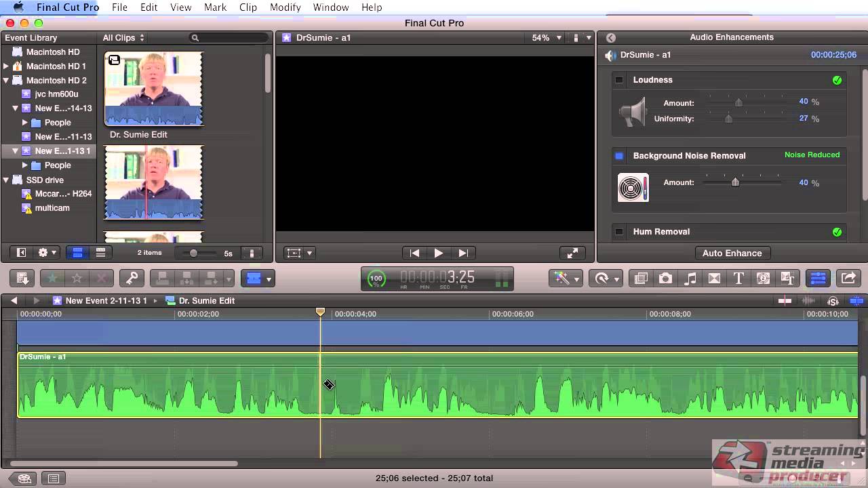
Task: Open the clip appearance switch button
Action: [252, 253]
